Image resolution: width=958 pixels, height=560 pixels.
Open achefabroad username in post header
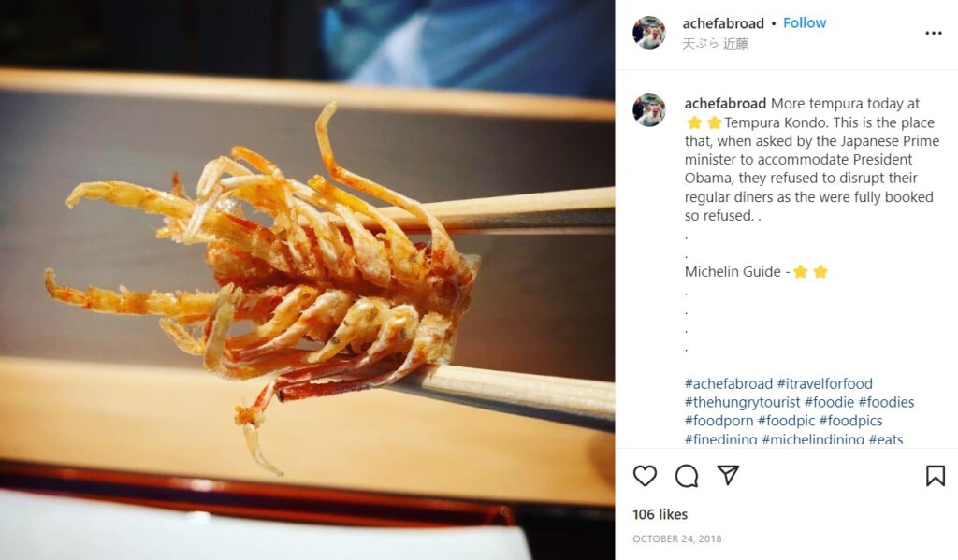coord(723,23)
